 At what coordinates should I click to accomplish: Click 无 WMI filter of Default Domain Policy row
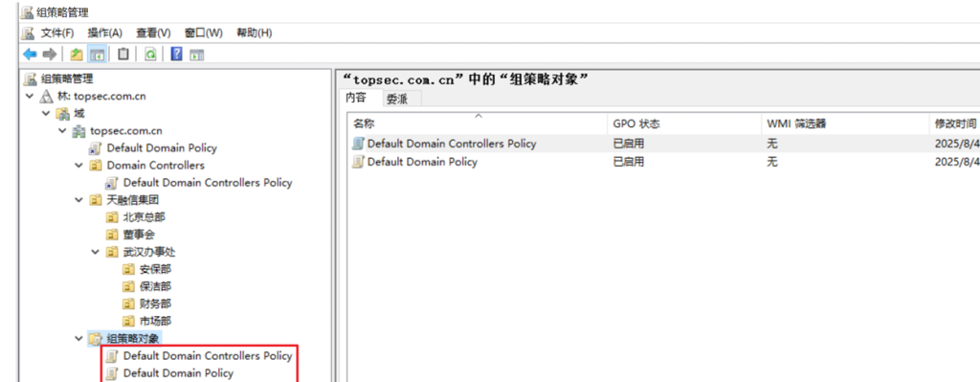coord(772,163)
